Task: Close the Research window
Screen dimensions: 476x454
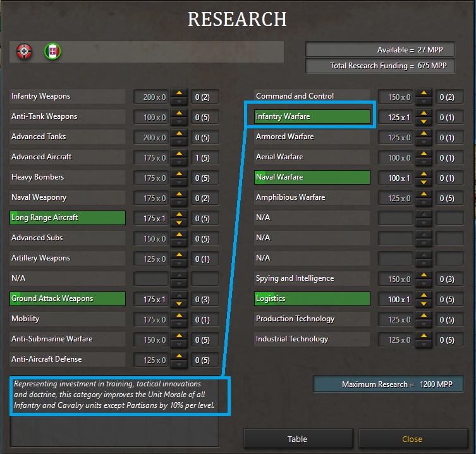Action: (x=412, y=439)
